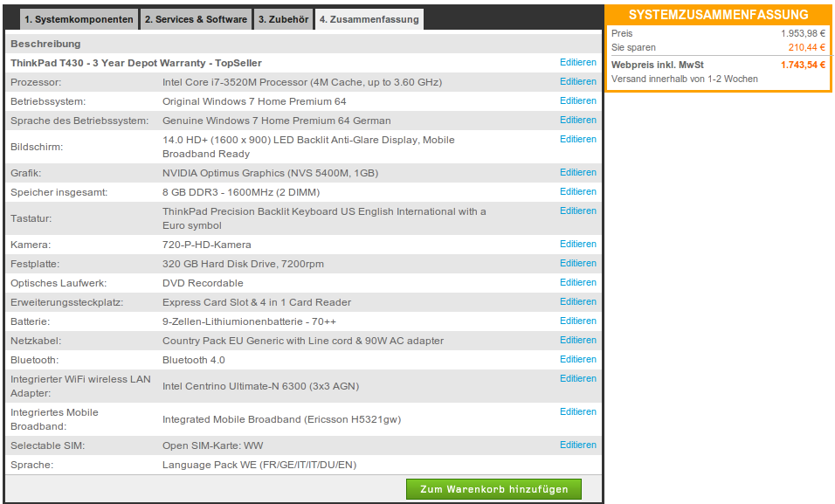Edit Sprache des Betriebssystem row
Viewport: 835px width, 504px height.
578,120
